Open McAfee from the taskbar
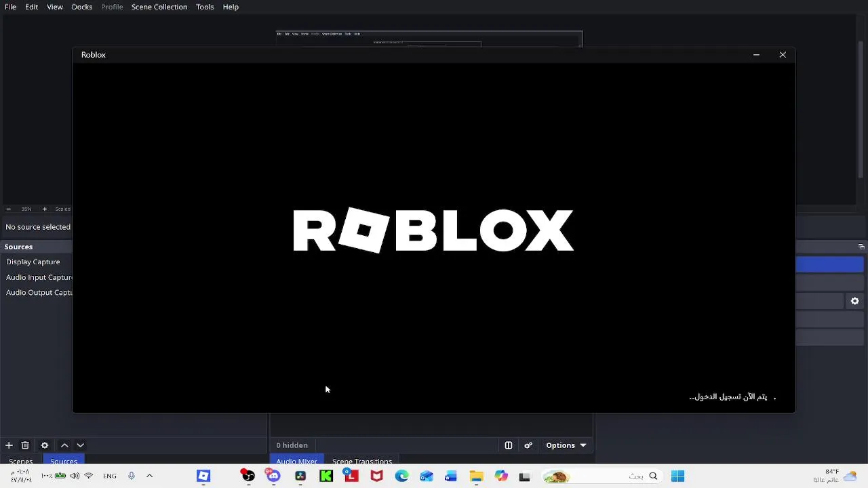This screenshot has height=488, width=868. click(x=376, y=476)
